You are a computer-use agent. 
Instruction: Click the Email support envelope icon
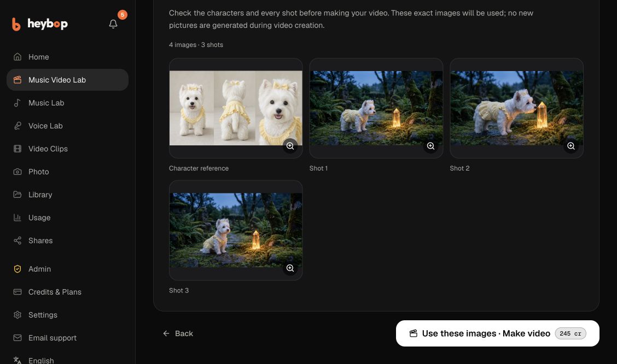click(x=18, y=338)
